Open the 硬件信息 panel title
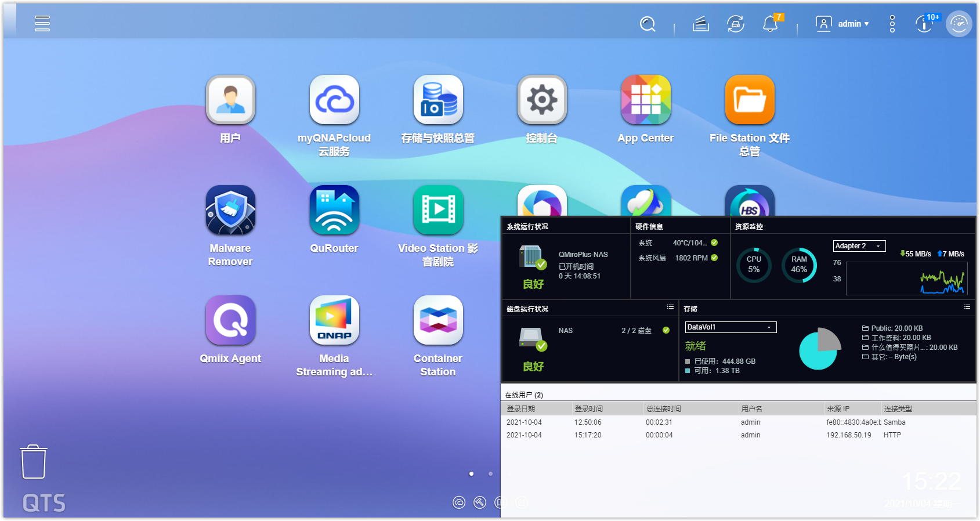This screenshot has width=980, height=521. pyautogui.click(x=649, y=227)
